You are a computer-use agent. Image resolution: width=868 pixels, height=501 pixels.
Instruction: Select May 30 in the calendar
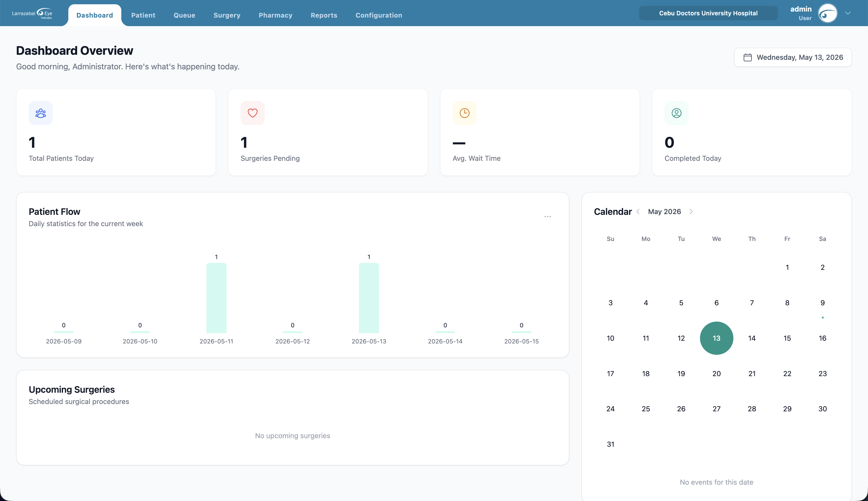coord(822,409)
